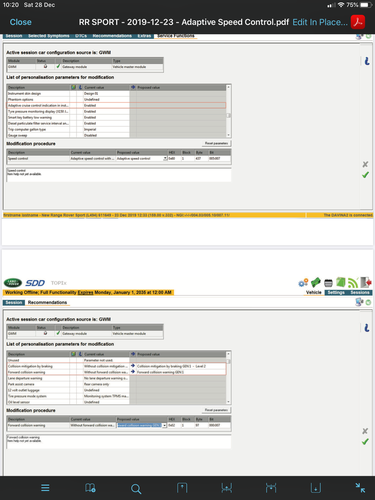
Task: Switch to DTCs tab
Action: tap(81, 36)
